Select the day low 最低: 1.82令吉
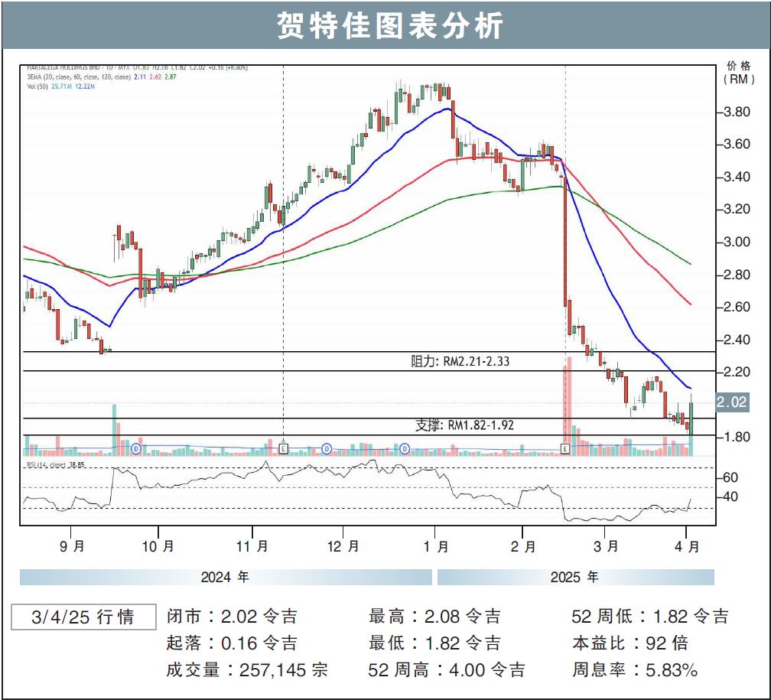Viewport: 771px width, 700px height. tap(434, 643)
